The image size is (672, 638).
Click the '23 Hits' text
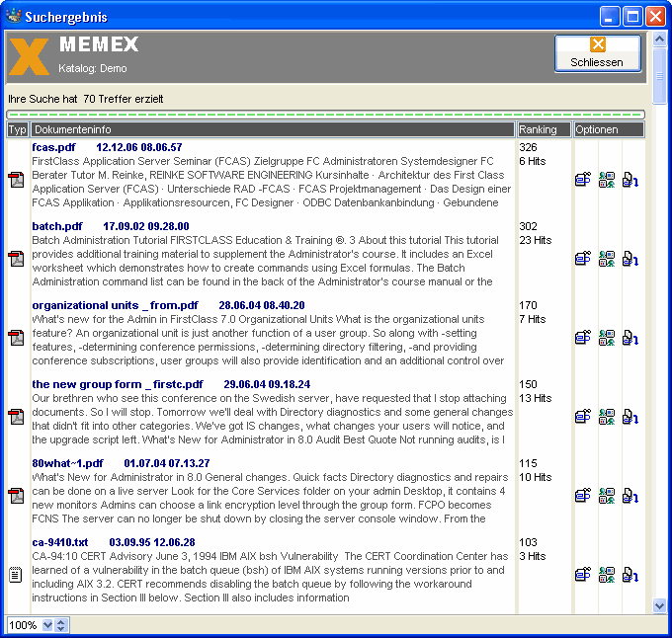click(x=536, y=240)
